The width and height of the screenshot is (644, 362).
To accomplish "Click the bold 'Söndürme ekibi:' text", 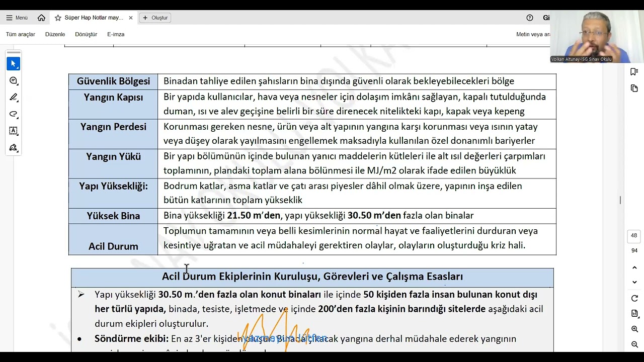I will pyautogui.click(x=131, y=339).
